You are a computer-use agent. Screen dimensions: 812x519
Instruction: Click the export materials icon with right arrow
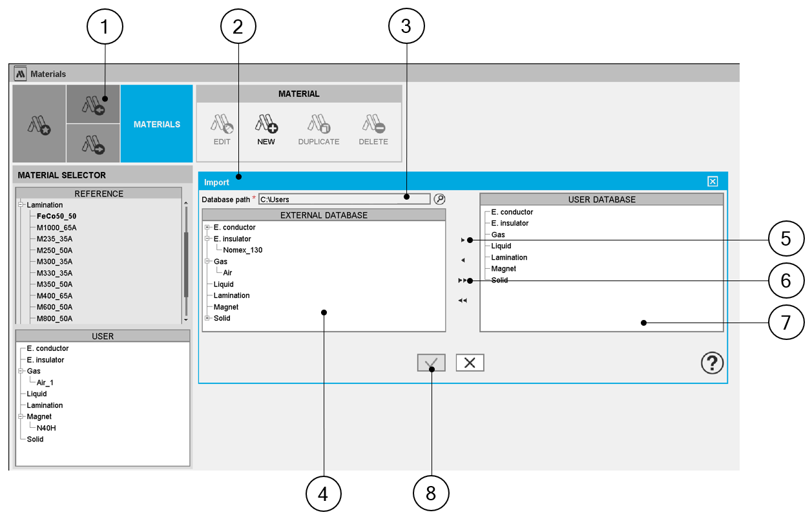click(x=93, y=143)
